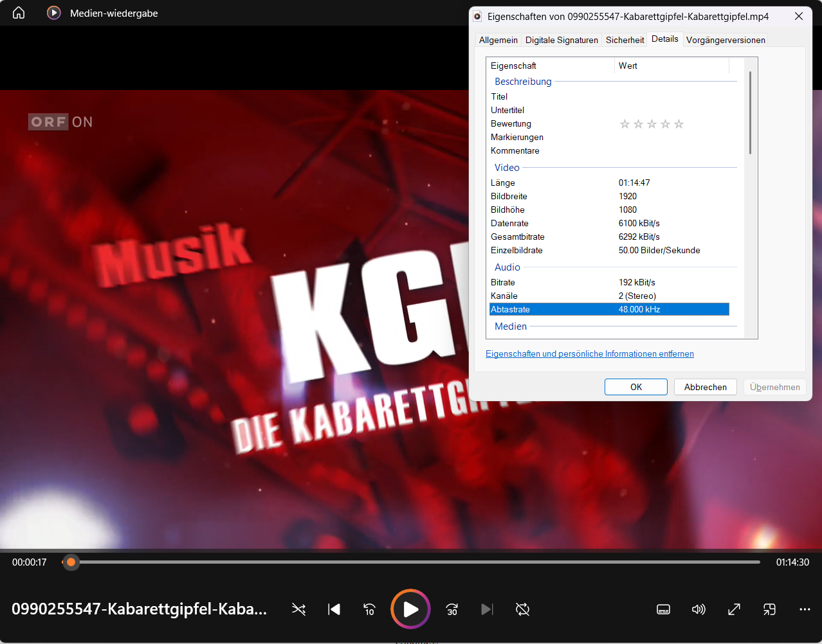The height and width of the screenshot is (644, 822).
Task: Click the remaining time 01:14:30
Action: 792,562
